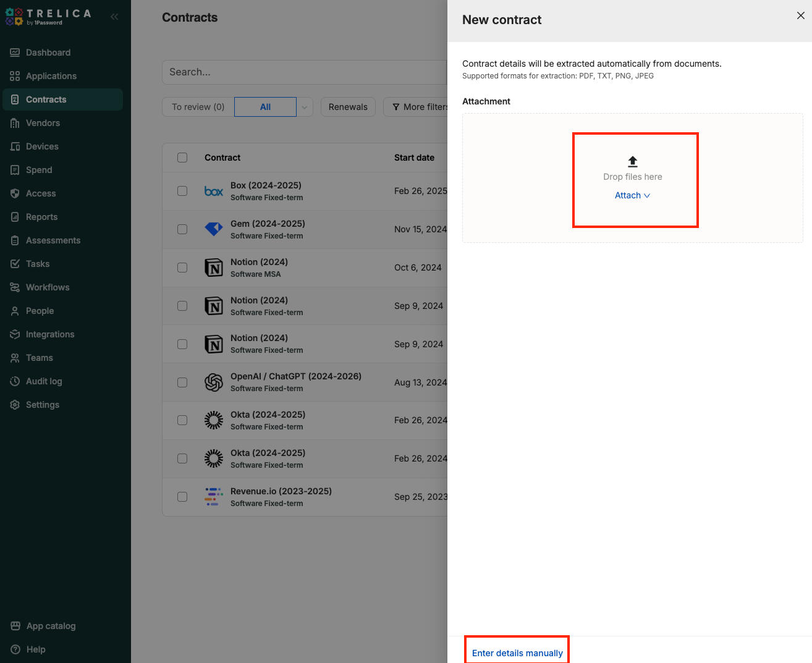Click Enter details manually link
The height and width of the screenshot is (663, 812).
click(517, 653)
